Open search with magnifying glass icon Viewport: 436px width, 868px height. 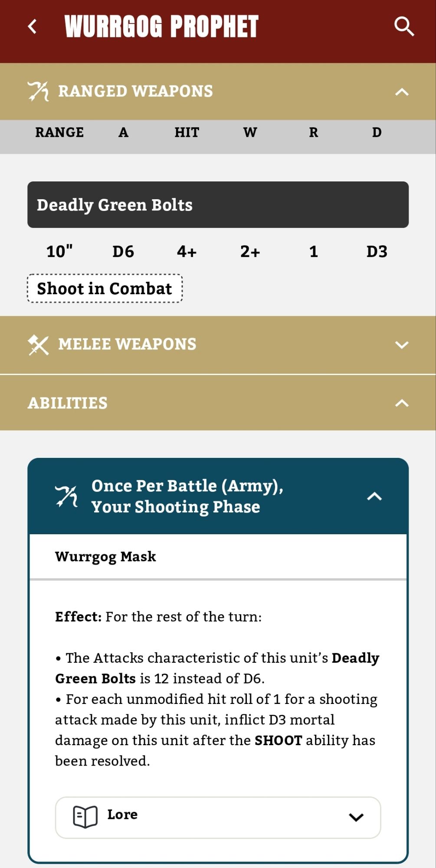[x=404, y=26]
